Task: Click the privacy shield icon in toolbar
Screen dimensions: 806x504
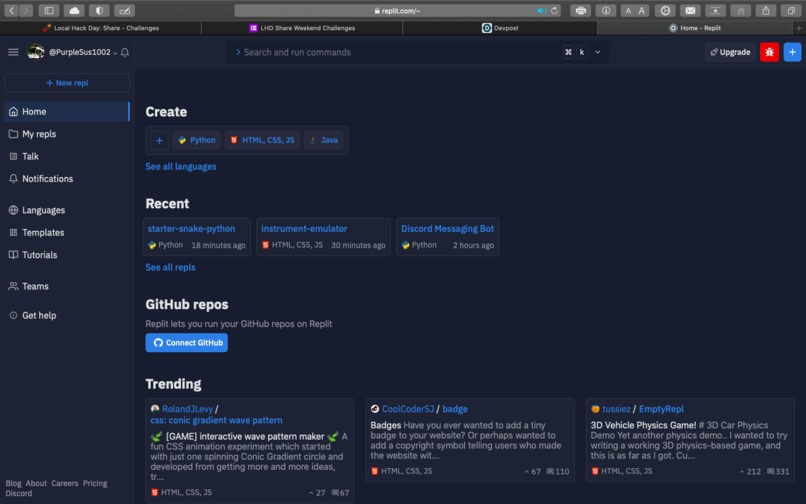Action: click(99, 10)
